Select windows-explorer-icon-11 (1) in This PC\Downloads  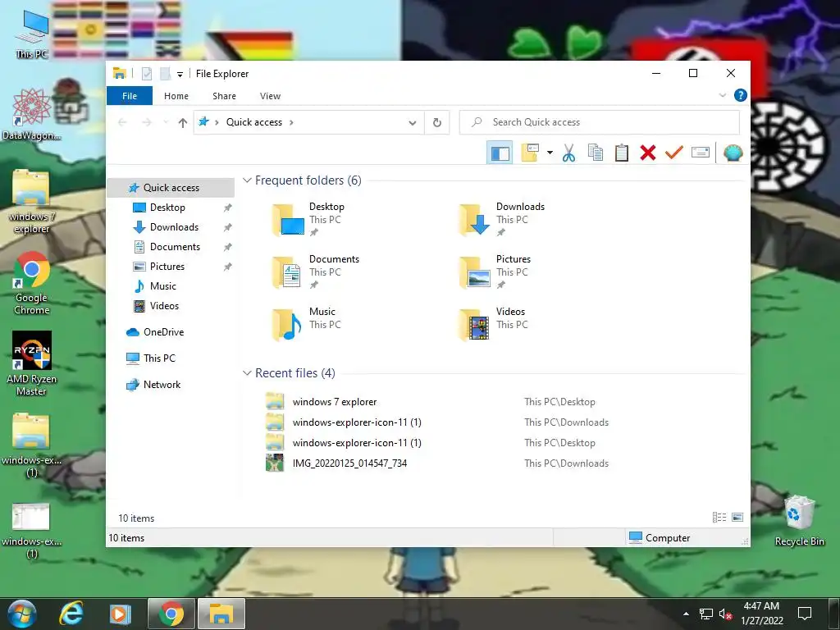357,422
